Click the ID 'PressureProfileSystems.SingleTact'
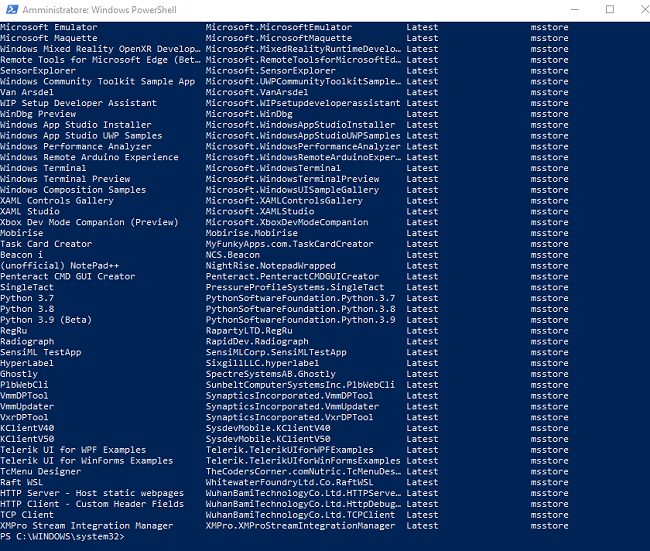The height and width of the screenshot is (551, 650). click(295, 287)
